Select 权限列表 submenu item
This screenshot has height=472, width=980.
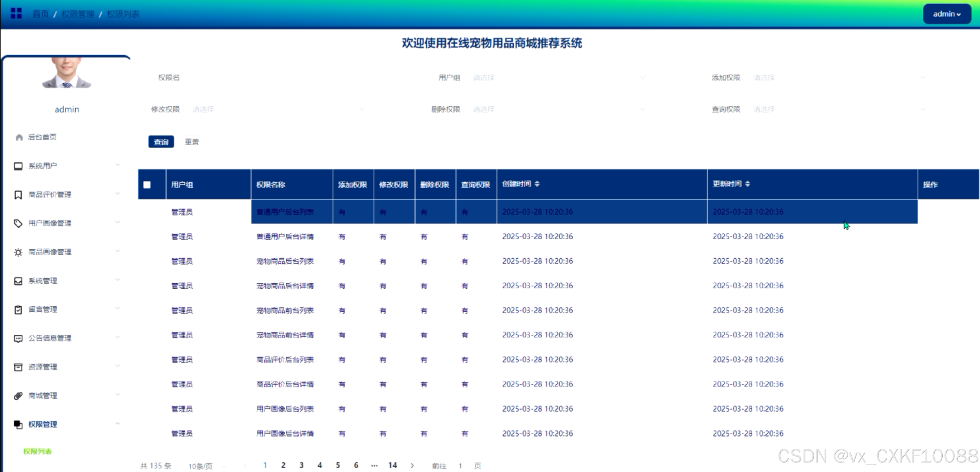tap(37, 452)
